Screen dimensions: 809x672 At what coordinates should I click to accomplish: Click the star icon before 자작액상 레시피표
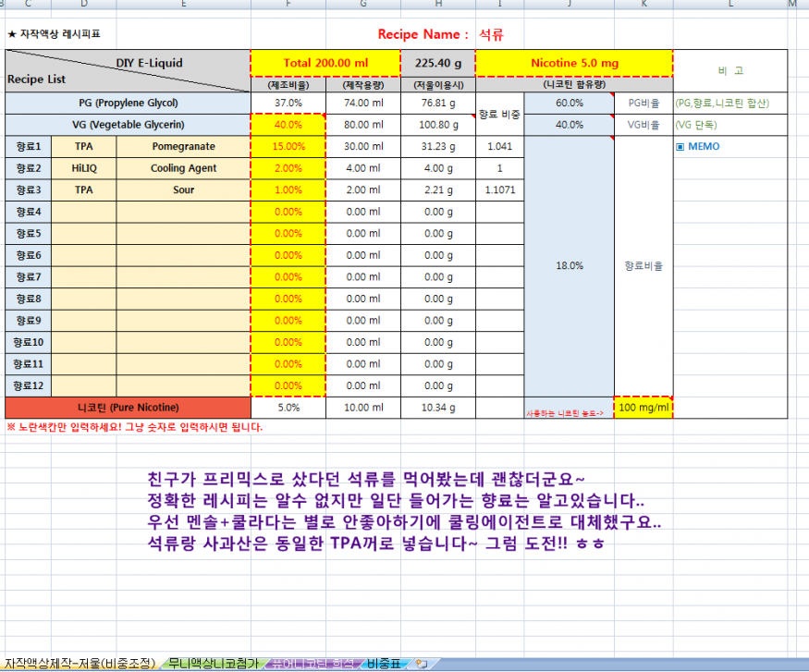11,34
